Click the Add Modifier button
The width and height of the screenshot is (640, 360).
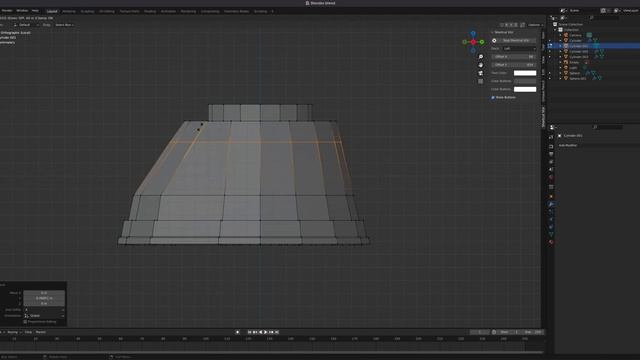coord(568,145)
